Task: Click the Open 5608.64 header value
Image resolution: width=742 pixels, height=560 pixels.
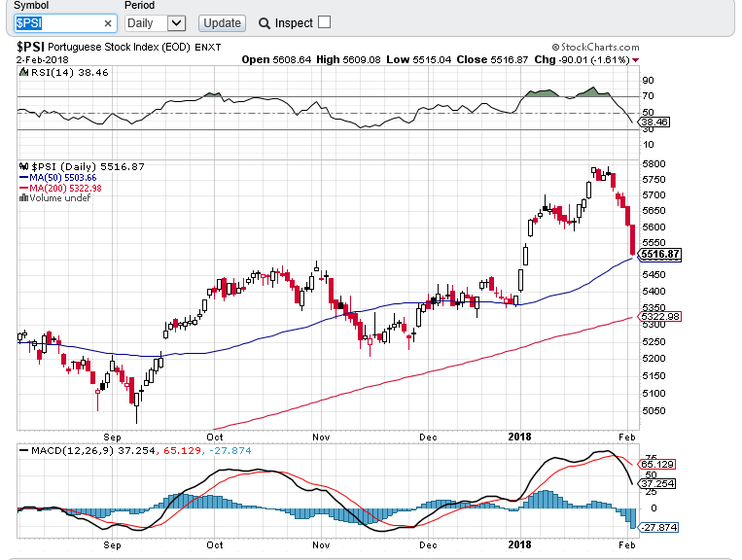Action: point(276,59)
